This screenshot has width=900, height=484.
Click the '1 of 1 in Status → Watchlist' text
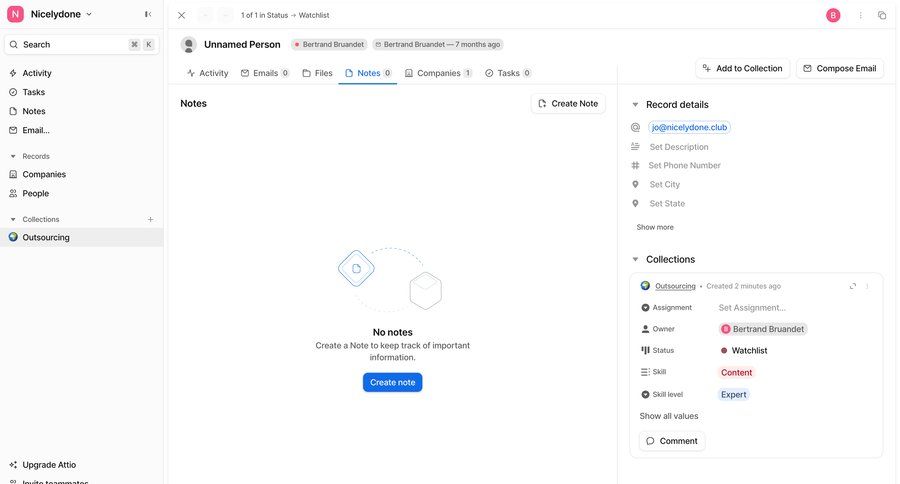[285, 16]
